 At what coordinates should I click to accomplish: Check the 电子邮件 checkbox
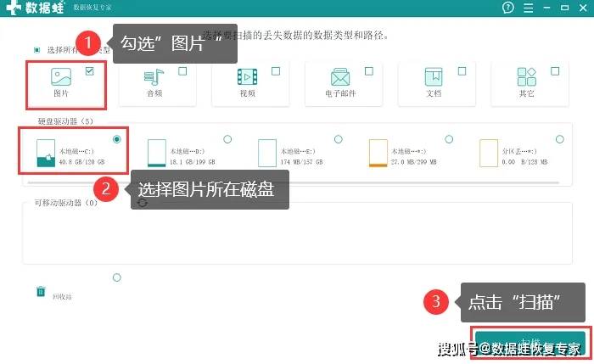(369, 71)
